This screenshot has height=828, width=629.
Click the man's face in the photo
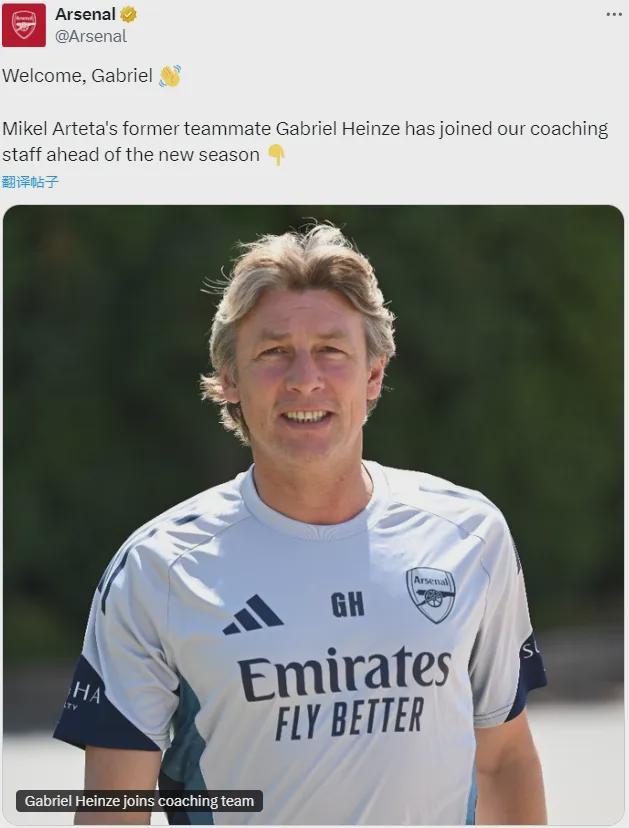pos(304,380)
